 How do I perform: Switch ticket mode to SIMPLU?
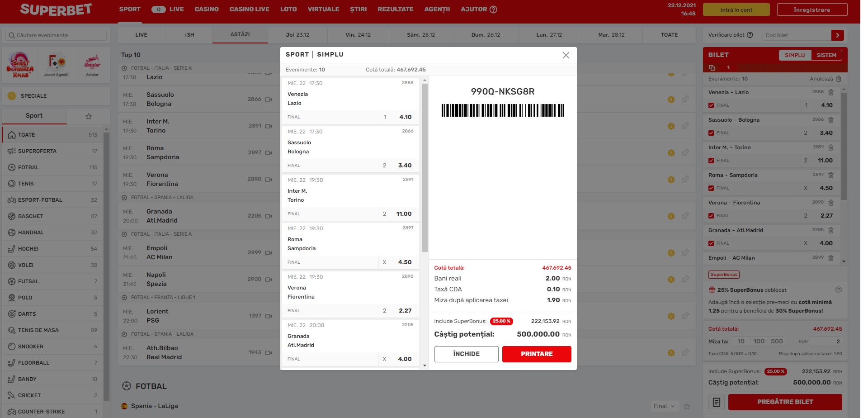795,55
